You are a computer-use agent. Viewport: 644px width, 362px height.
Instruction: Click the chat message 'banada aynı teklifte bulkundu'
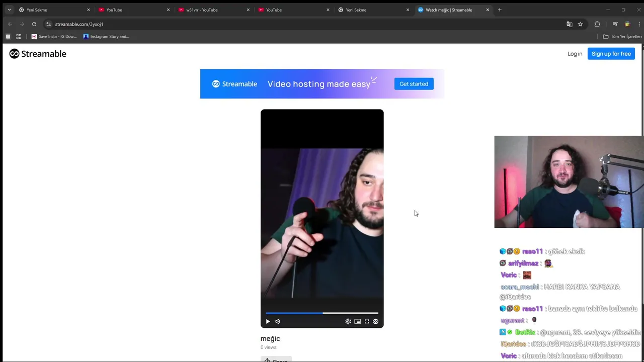tap(593, 309)
